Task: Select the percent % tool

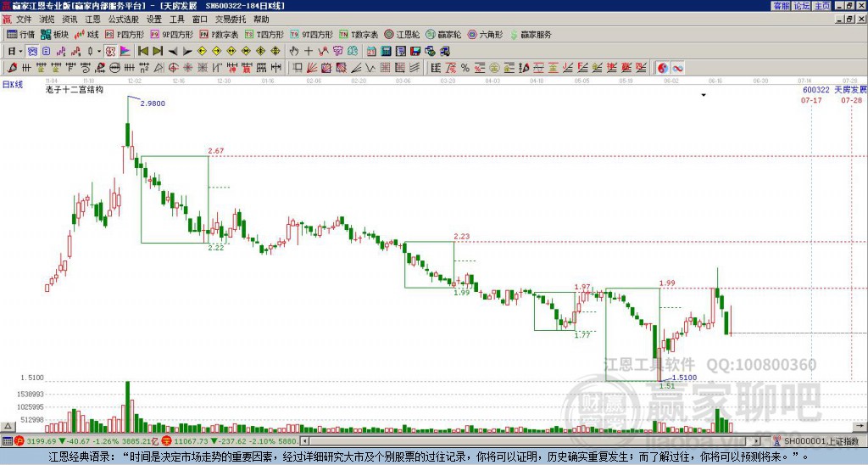Action: coord(465,68)
